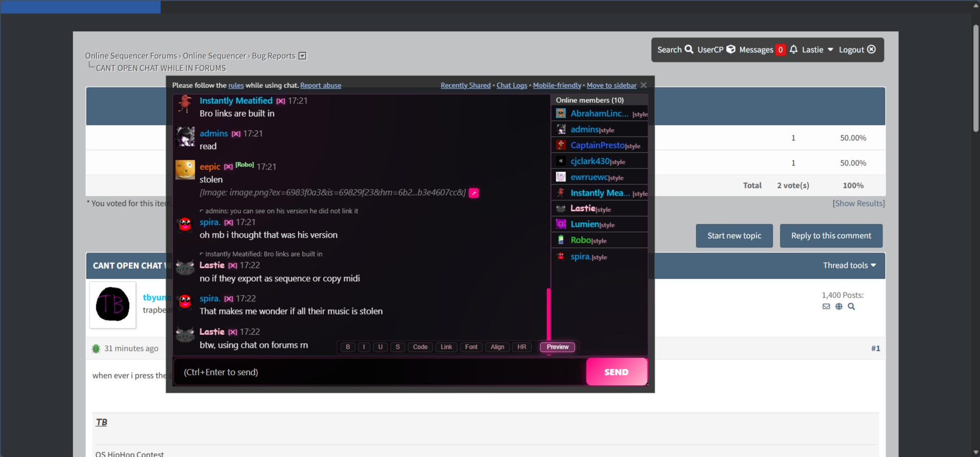This screenshot has height=457, width=980.
Task: Click the mention icon beside admins in chat
Action: pyautogui.click(x=236, y=134)
